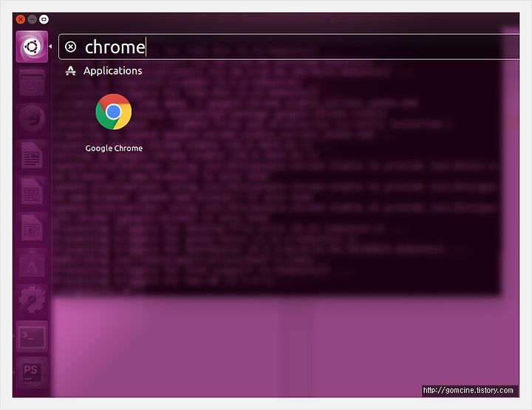This screenshot has height=410, width=532.
Task: Open Ubuntu Software Center launcher icon
Action: [32, 264]
